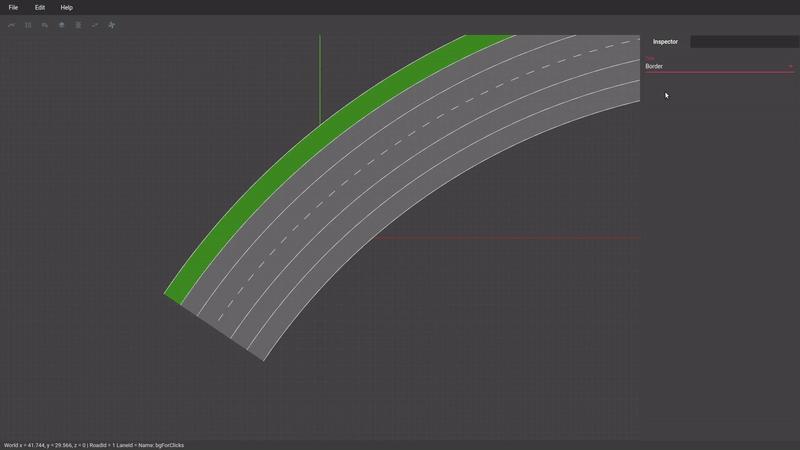Select the seventh toolbar star-shaped tool icon
Viewport: 800px width, 450px height.
point(112,25)
